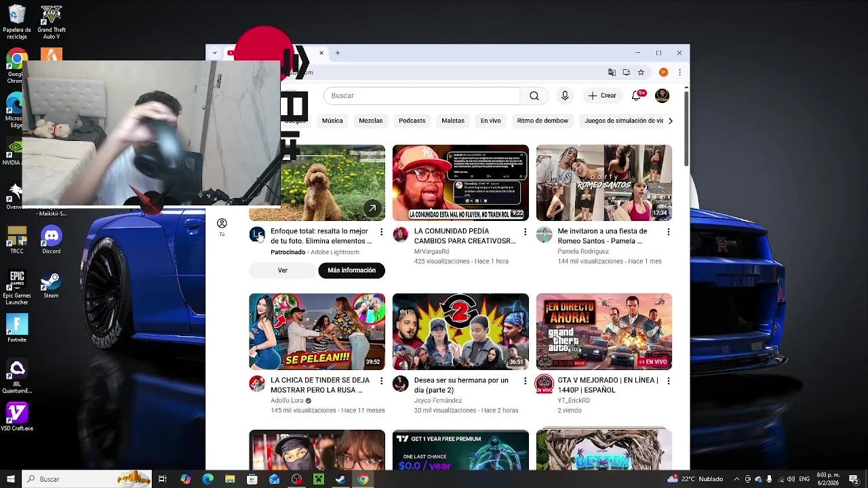Open options menu for CHICA DE TINDER video

(381, 381)
